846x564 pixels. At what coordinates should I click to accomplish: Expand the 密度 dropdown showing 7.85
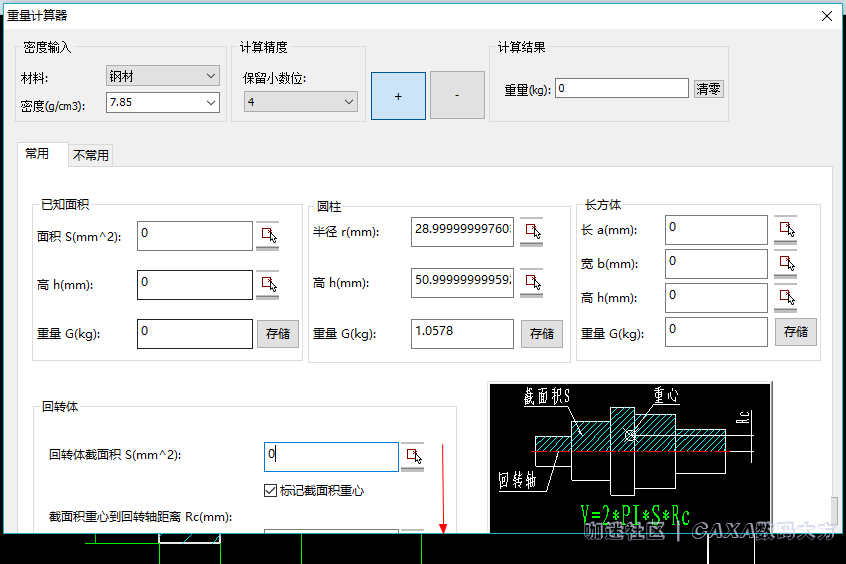162,102
